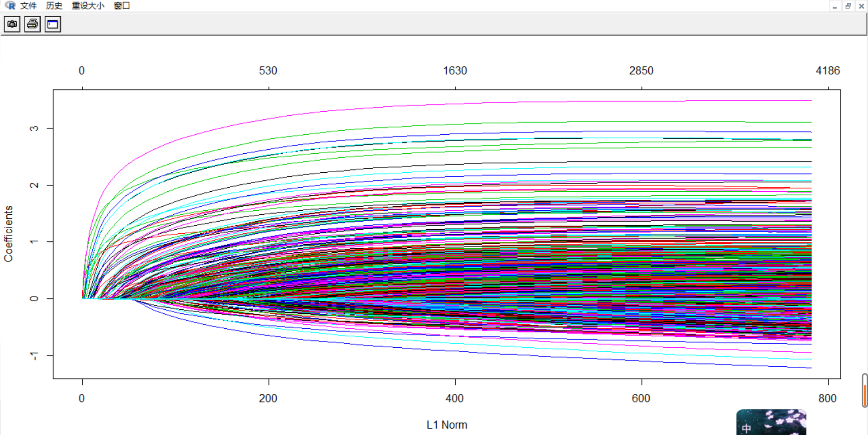Expand the 文件 menu options
This screenshot has height=435, width=868.
pos(28,6)
